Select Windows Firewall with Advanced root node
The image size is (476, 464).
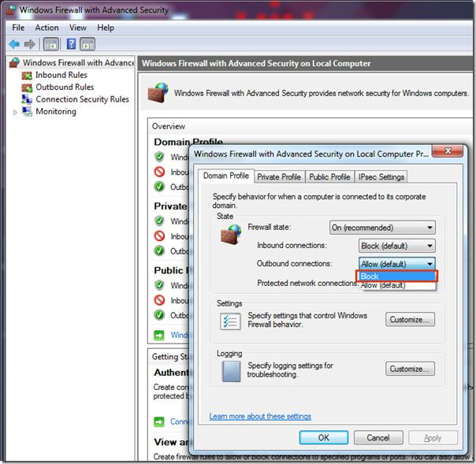pos(78,63)
